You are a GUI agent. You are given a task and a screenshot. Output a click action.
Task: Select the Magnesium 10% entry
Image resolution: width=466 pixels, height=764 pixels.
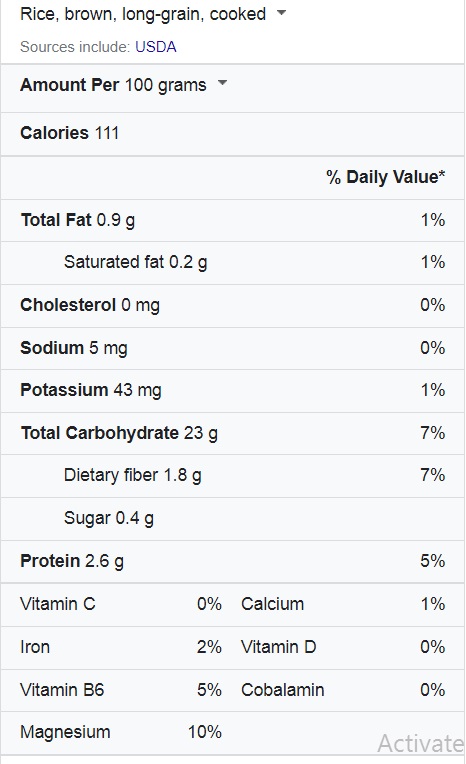121,732
